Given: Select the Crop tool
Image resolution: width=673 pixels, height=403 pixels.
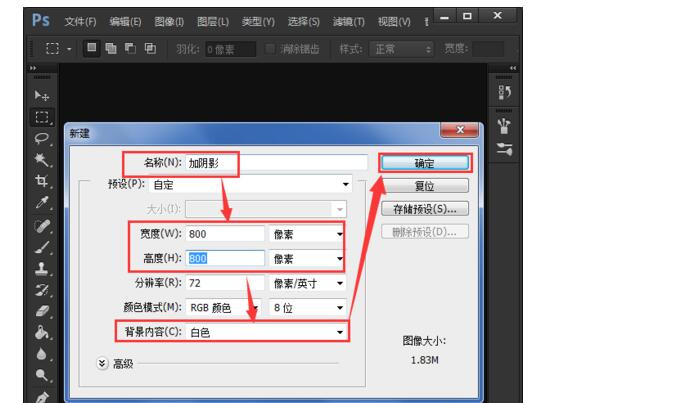Looking at the screenshot, I should [x=42, y=181].
